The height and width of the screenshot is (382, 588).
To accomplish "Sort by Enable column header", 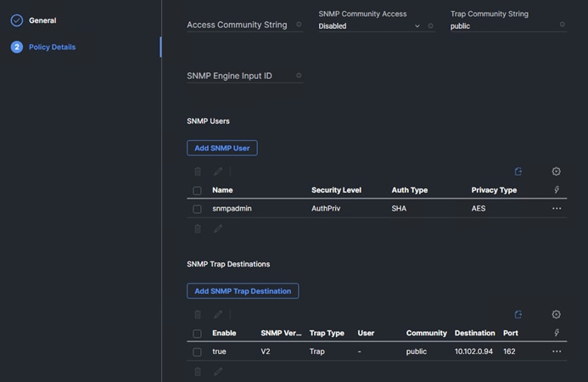I will (224, 333).
